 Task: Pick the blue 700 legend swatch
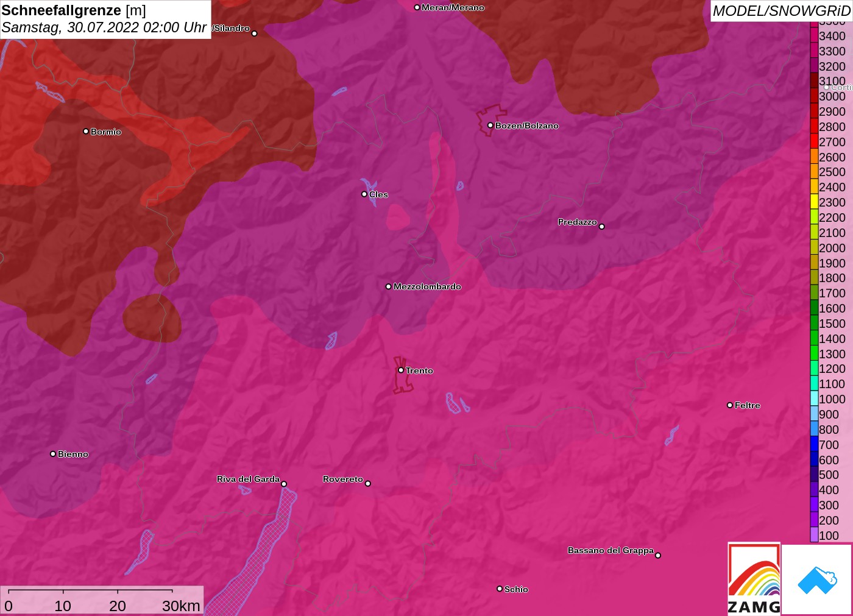(x=814, y=444)
